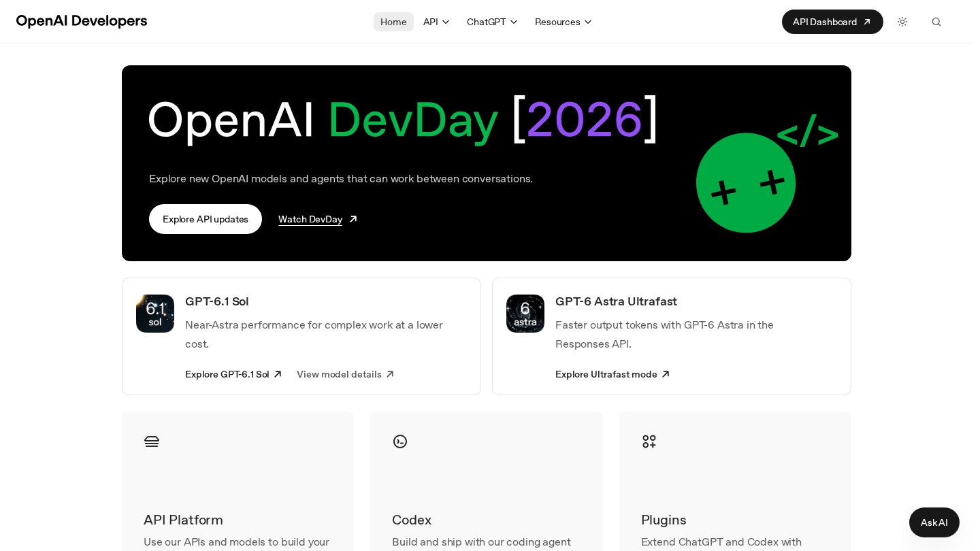Screen dimensions: 980x551
Task: Click the API Platform stacked-layers icon
Action: 152,441
